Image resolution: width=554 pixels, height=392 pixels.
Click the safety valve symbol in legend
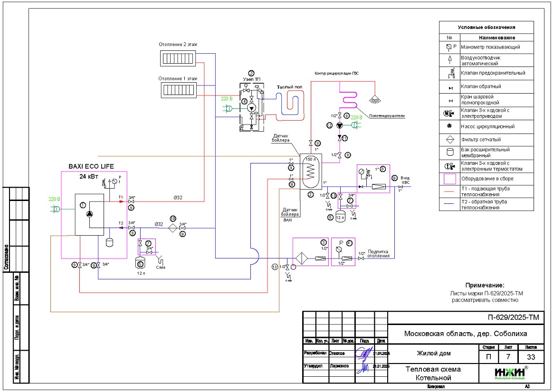[449, 74]
